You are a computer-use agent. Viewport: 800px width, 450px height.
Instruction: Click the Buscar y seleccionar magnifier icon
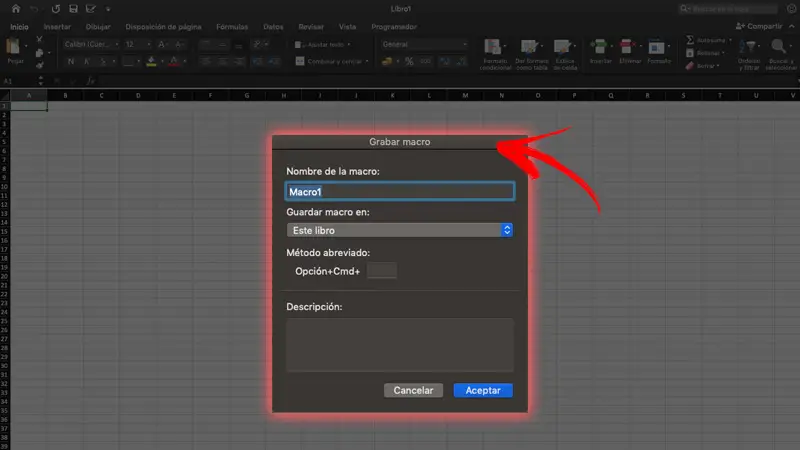coord(778,47)
